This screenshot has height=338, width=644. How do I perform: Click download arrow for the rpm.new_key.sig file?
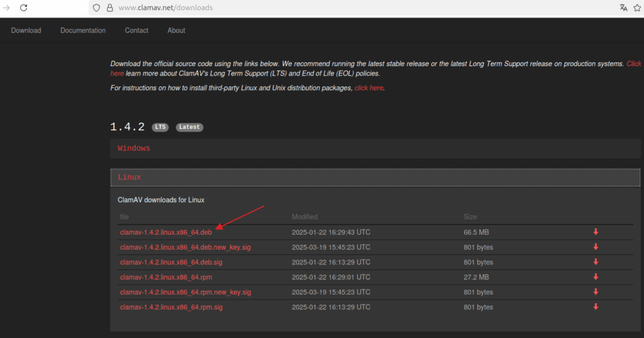click(x=596, y=292)
